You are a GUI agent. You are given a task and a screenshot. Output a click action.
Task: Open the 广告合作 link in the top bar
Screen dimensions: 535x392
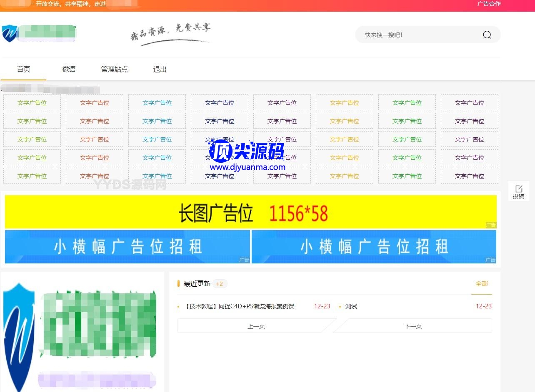pyautogui.click(x=488, y=4)
